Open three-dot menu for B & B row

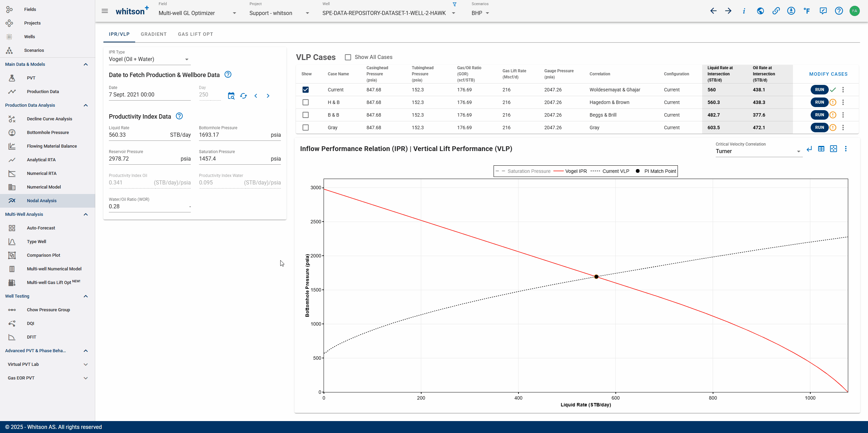(843, 115)
